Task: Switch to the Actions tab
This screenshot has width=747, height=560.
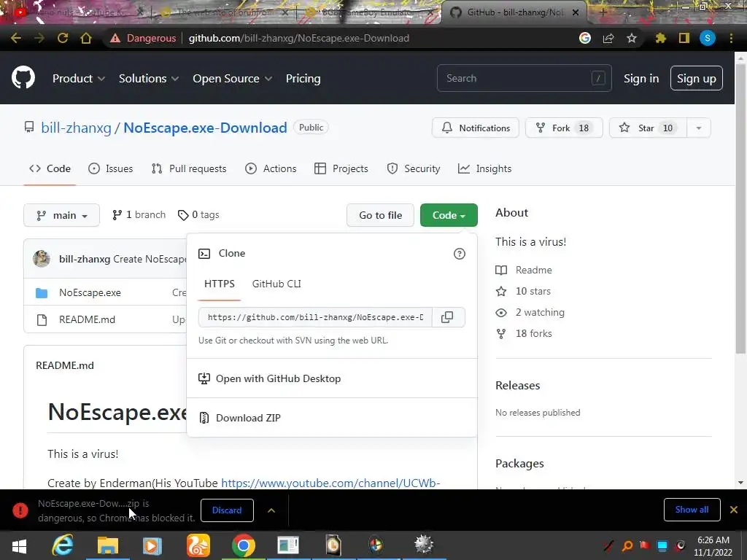Action: click(271, 168)
